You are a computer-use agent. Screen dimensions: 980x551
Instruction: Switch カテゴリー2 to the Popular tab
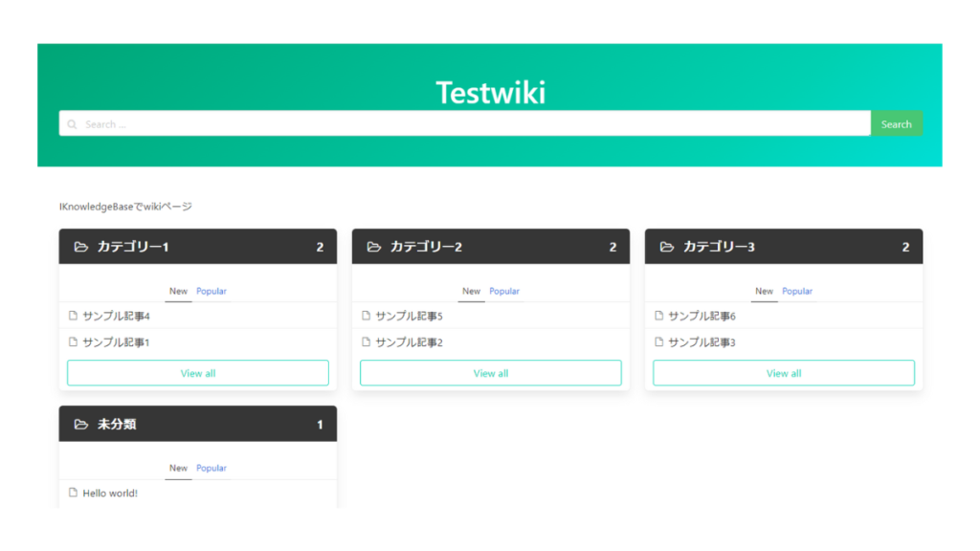(x=504, y=291)
